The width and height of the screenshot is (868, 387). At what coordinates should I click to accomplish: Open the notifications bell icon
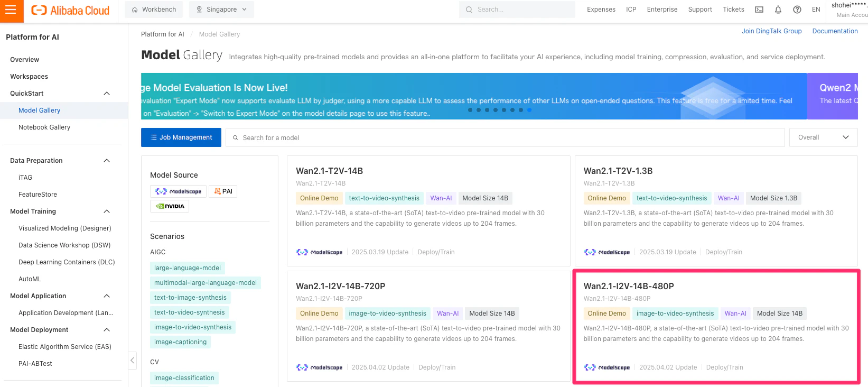tap(778, 10)
